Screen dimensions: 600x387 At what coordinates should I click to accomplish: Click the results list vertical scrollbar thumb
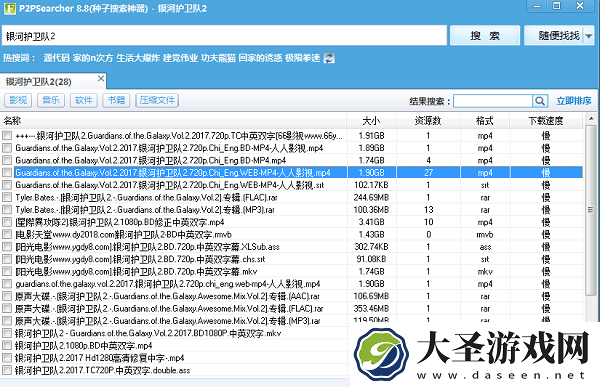click(x=591, y=210)
